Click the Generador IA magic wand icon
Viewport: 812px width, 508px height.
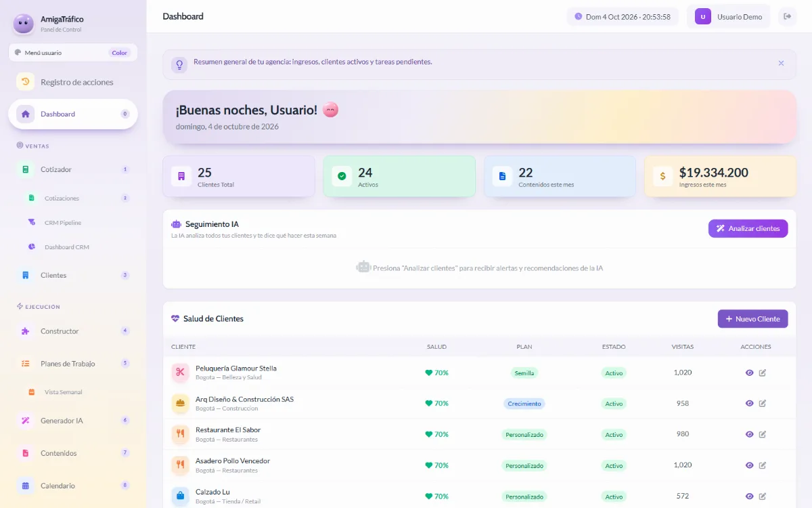tap(25, 421)
